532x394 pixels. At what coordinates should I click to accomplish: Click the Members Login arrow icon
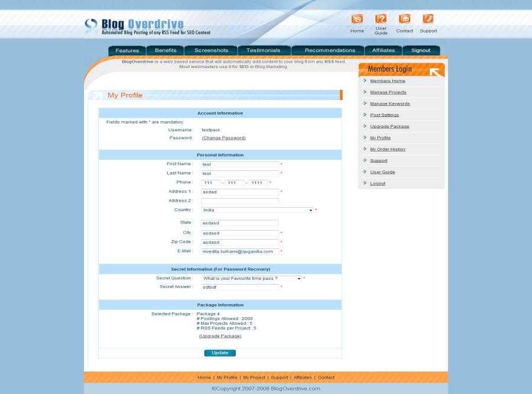click(434, 72)
